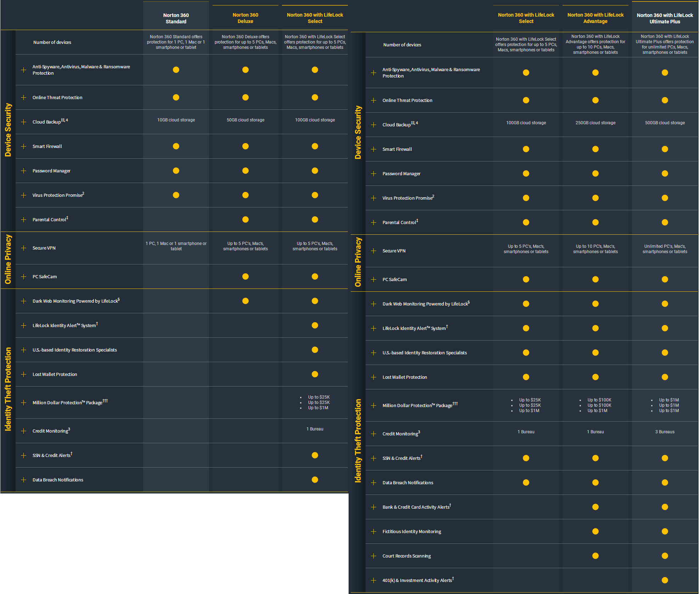700x594 pixels.
Task: Select the LifeLock Advantage column tab
Action: [595, 18]
